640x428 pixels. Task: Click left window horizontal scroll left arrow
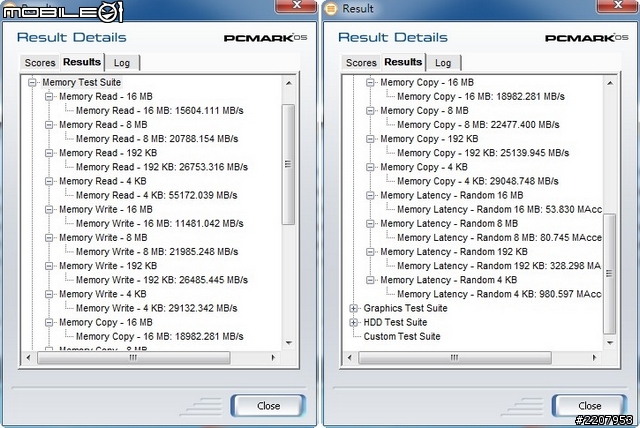coord(28,358)
